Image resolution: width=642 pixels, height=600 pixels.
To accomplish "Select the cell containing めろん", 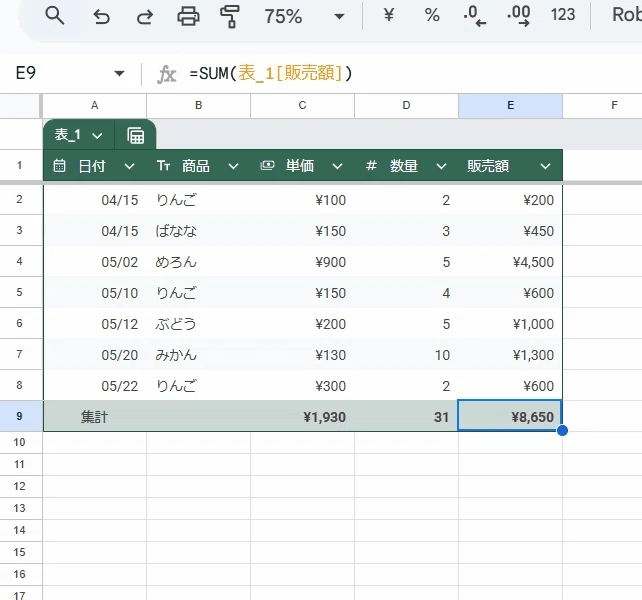I will pyautogui.click(x=199, y=262).
